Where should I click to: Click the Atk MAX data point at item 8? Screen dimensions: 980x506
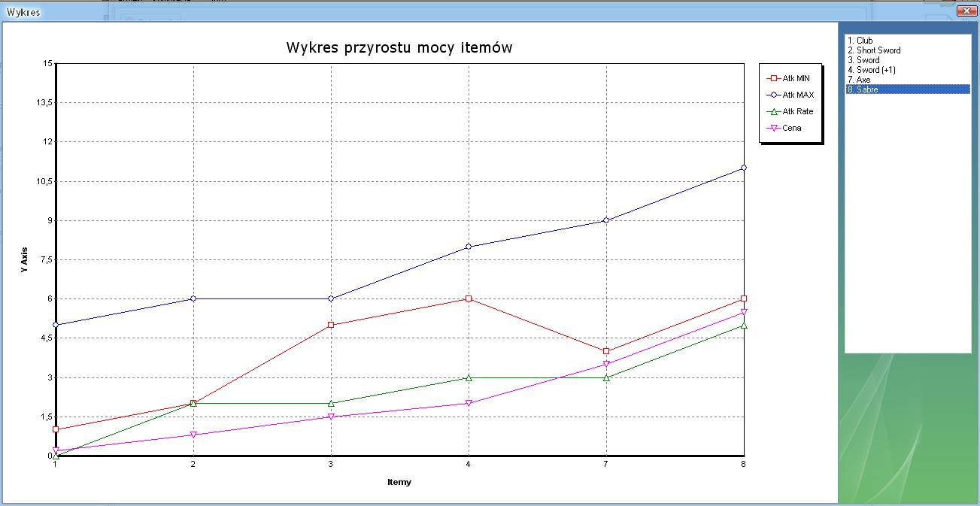(743, 168)
